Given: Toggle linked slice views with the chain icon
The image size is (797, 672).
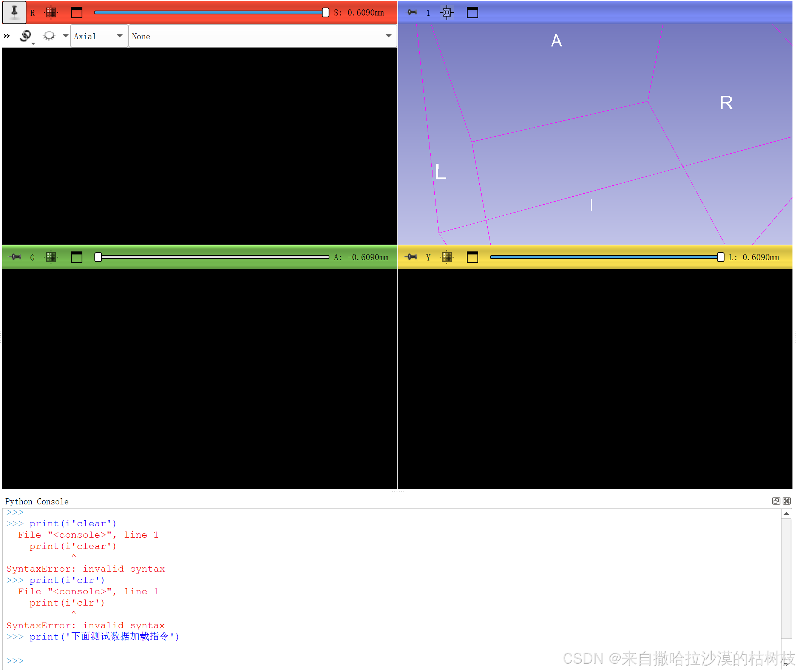Looking at the screenshot, I should tap(26, 36).
